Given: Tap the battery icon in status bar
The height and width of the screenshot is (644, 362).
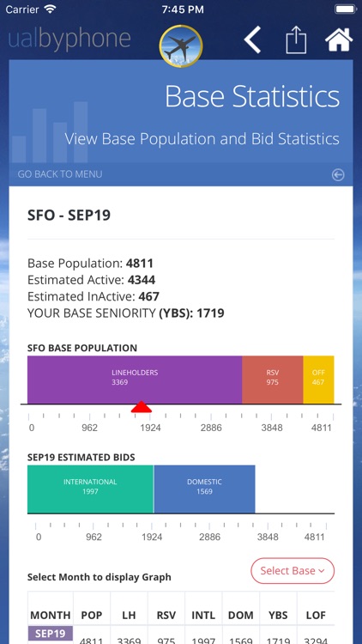Looking at the screenshot, I should point(345,9).
